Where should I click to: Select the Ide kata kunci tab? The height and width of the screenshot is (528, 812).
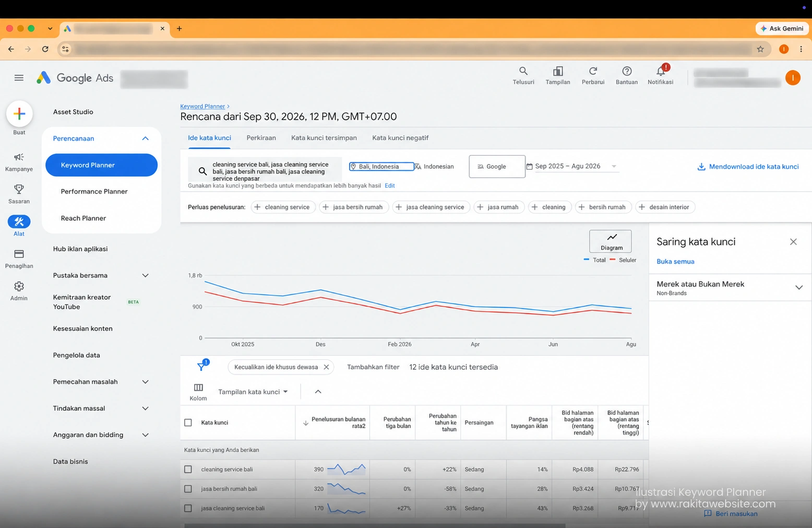pos(209,138)
